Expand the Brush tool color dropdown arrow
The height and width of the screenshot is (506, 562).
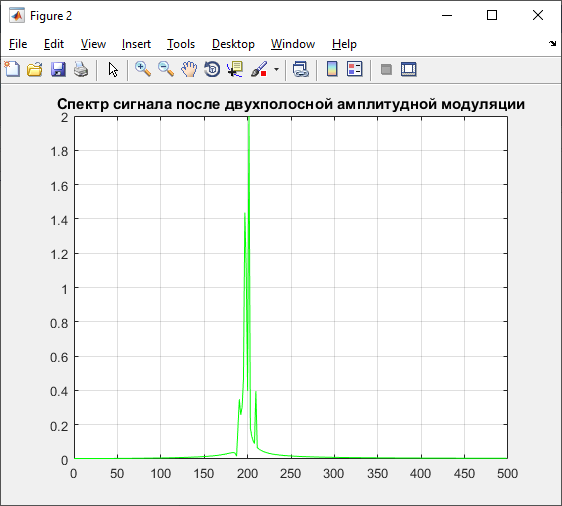[x=276, y=69]
